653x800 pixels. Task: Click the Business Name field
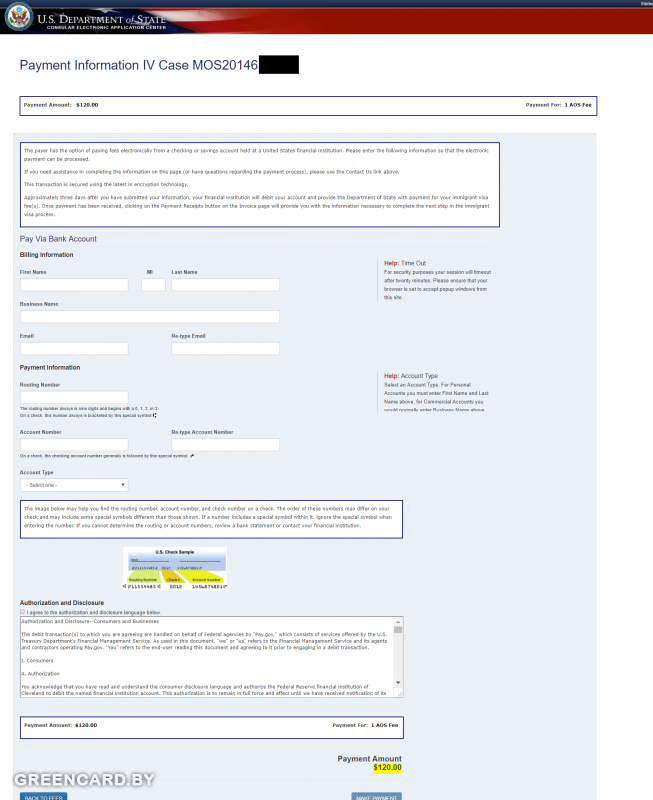149,316
